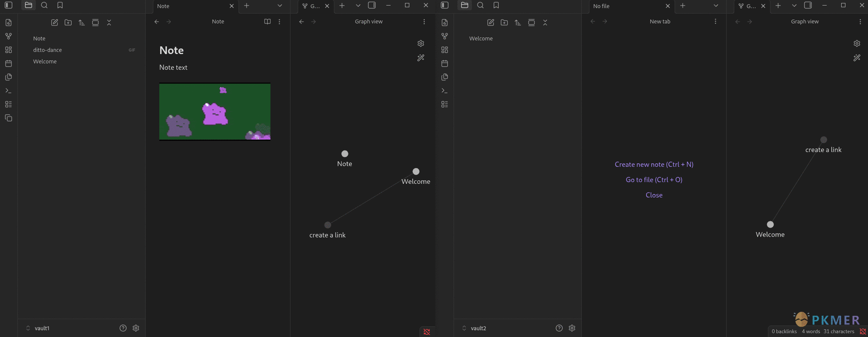Toggle auto-reveal current file in vault1

pyautogui.click(x=95, y=23)
